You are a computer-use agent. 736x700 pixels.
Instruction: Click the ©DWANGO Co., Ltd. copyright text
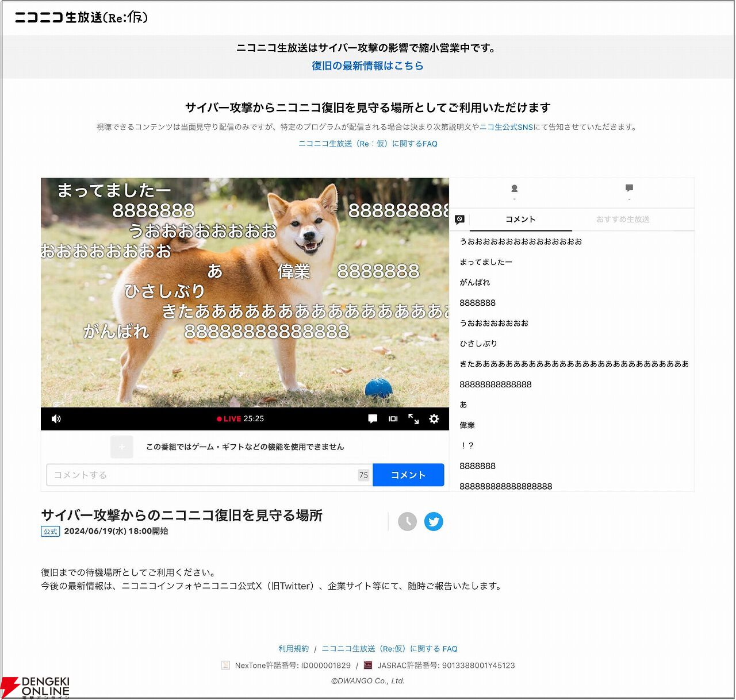point(368,680)
